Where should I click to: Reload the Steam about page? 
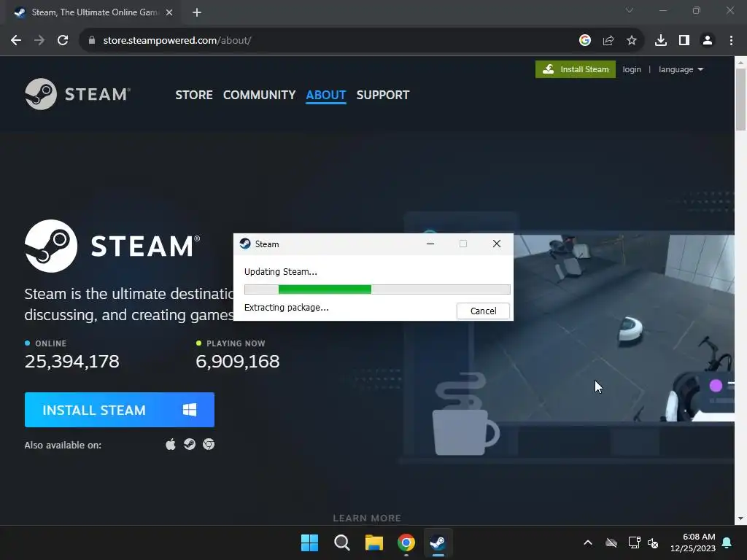tap(63, 41)
